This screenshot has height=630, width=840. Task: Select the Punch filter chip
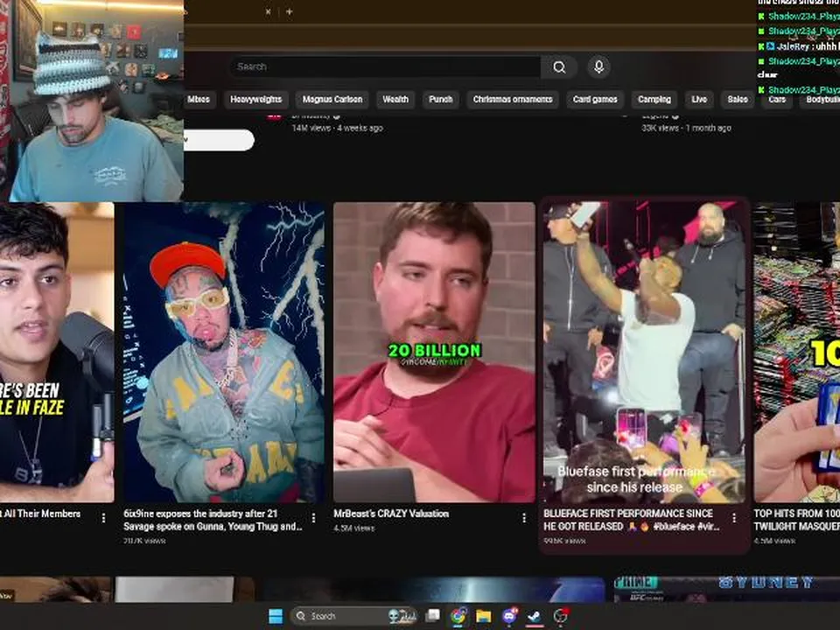(441, 99)
